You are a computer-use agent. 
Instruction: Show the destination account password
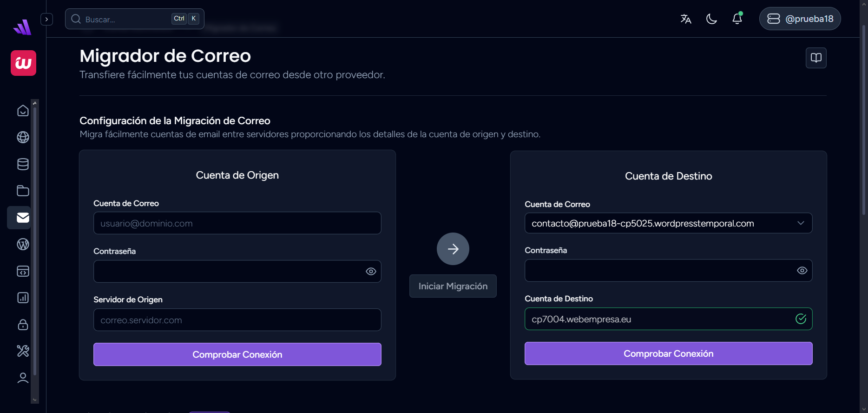click(x=802, y=271)
